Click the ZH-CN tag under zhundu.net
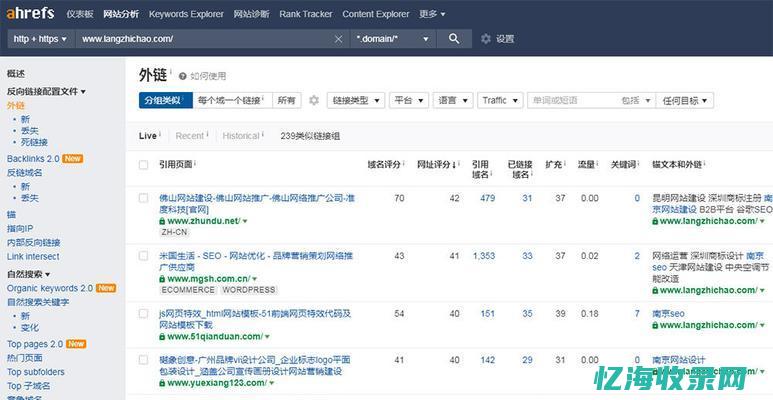 coord(174,232)
